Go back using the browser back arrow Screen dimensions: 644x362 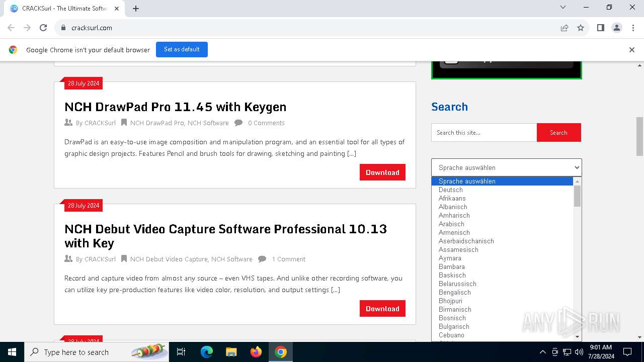click(11, 28)
